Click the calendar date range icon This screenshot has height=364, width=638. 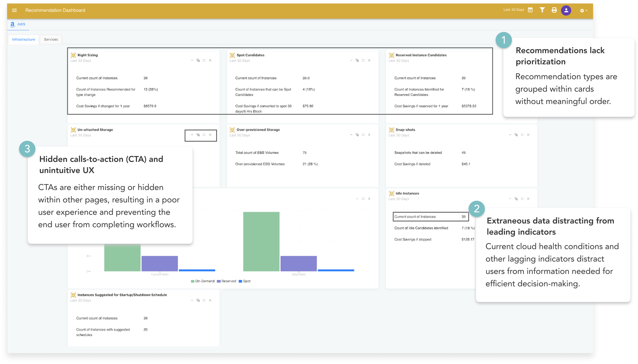pyautogui.click(x=530, y=10)
